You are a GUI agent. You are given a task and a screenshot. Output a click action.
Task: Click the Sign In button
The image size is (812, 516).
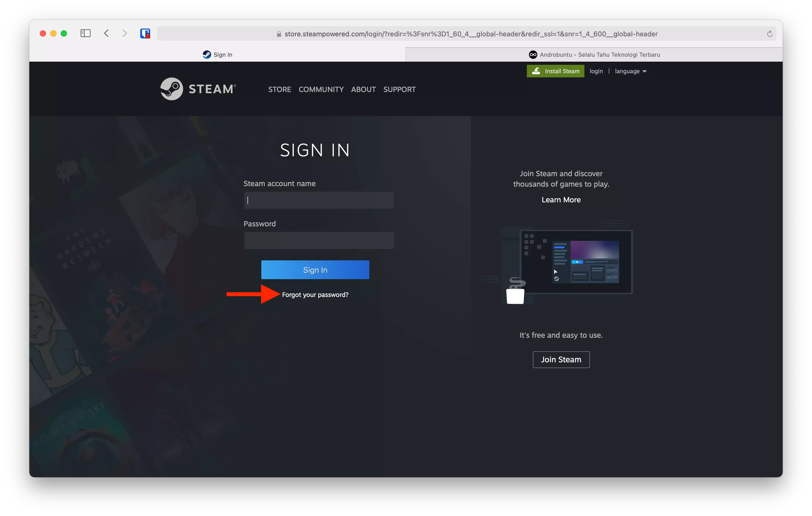(315, 270)
